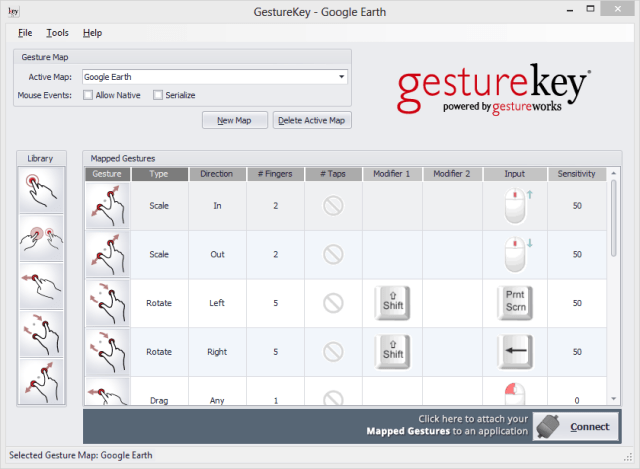Click the Rotate Left gesture thumbnail
640x469 pixels.
coord(108,303)
